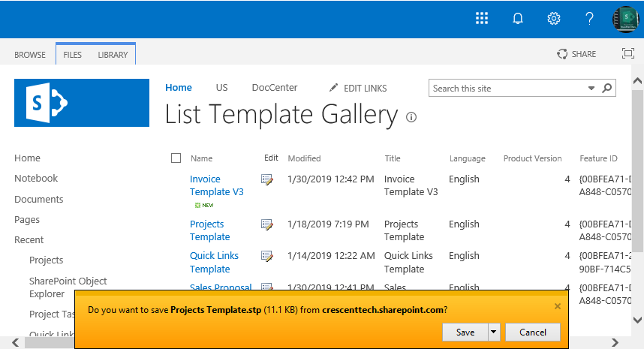
Task: Click the horizontal scrollbar left arrow
Action: [x=15, y=342]
